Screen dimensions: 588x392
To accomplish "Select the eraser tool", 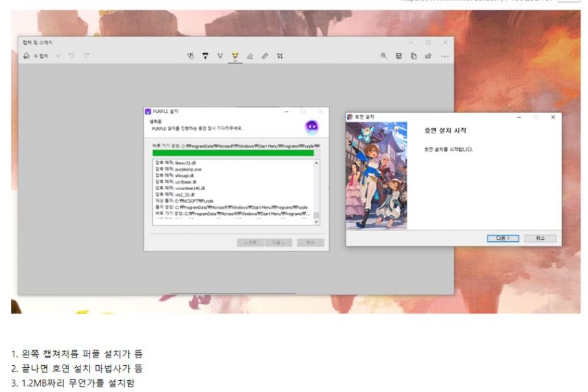I will tap(250, 56).
